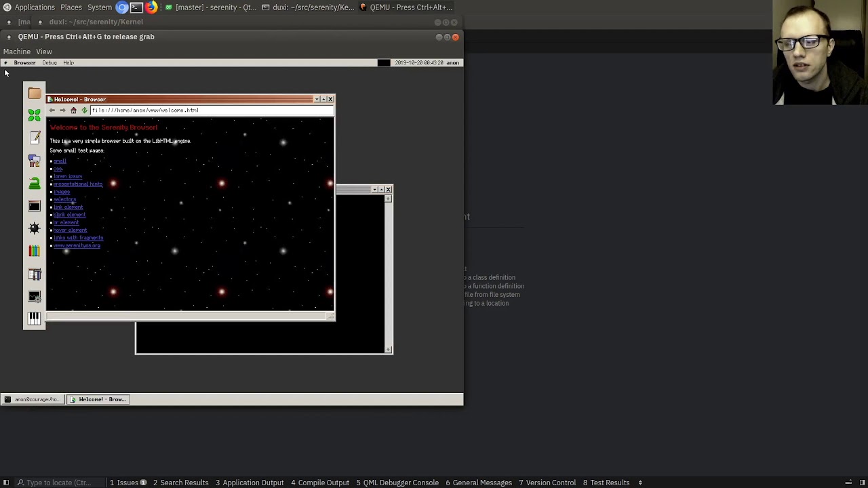868x488 pixels.
Task: Open the QML Debugger Console pane
Action: 397,483
